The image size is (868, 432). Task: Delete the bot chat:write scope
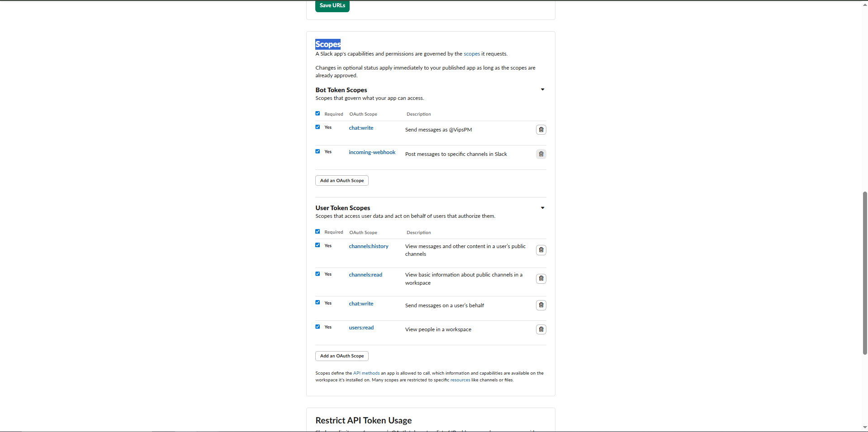click(x=541, y=130)
